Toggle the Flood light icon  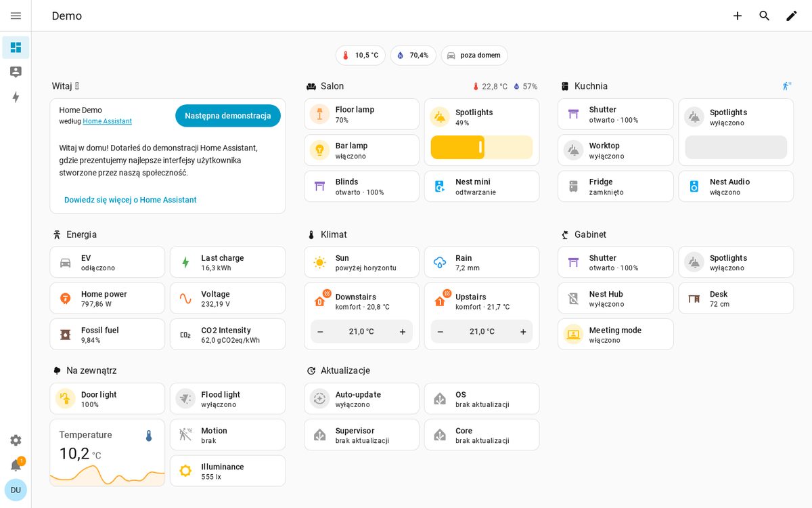[185, 399]
